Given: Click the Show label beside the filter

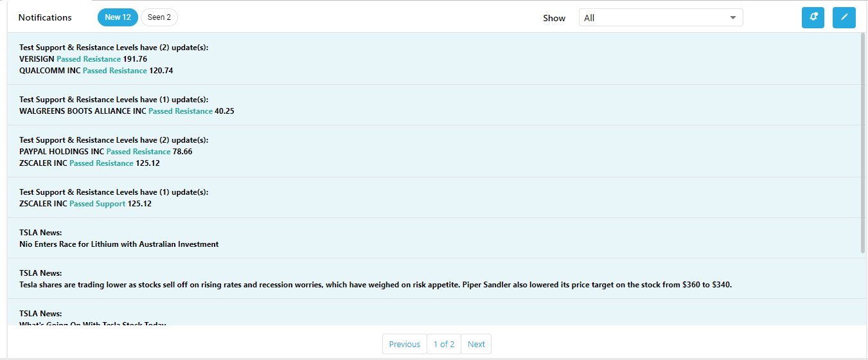Looking at the screenshot, I should pyautogui.click(x=554, y=18).
